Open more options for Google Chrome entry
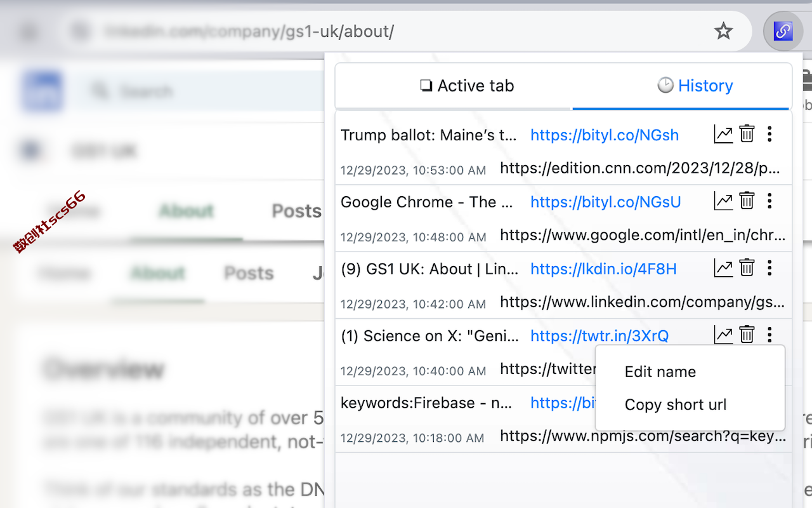 (769, 201)
